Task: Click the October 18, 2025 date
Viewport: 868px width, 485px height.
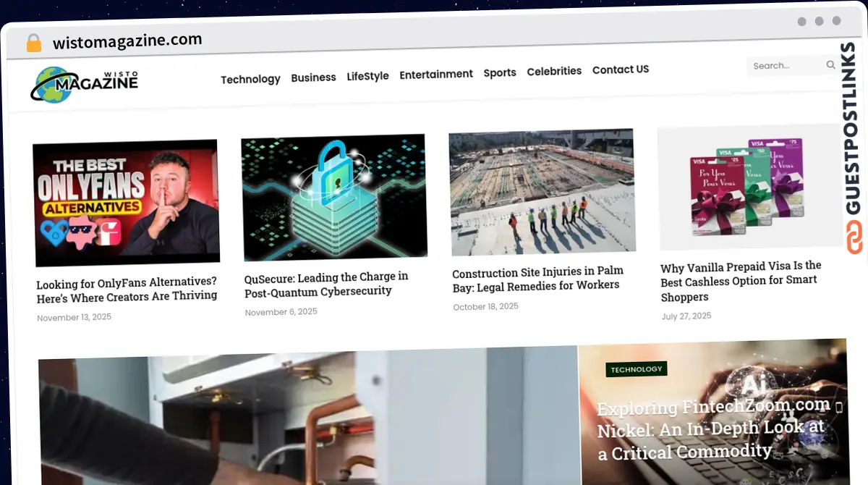Action: pyautogui.click(x=485, y=307)
